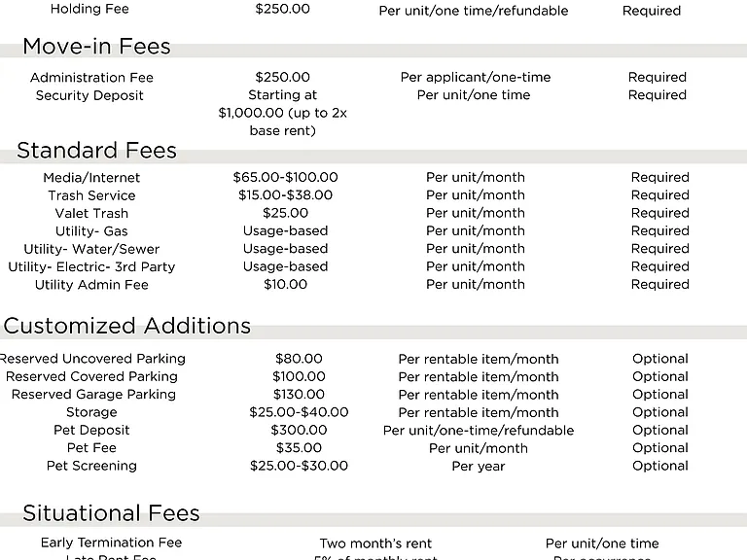Screen dimensions: 747x560
Task: Select the Media/Internet fee label
Action: tap(91, 178)
